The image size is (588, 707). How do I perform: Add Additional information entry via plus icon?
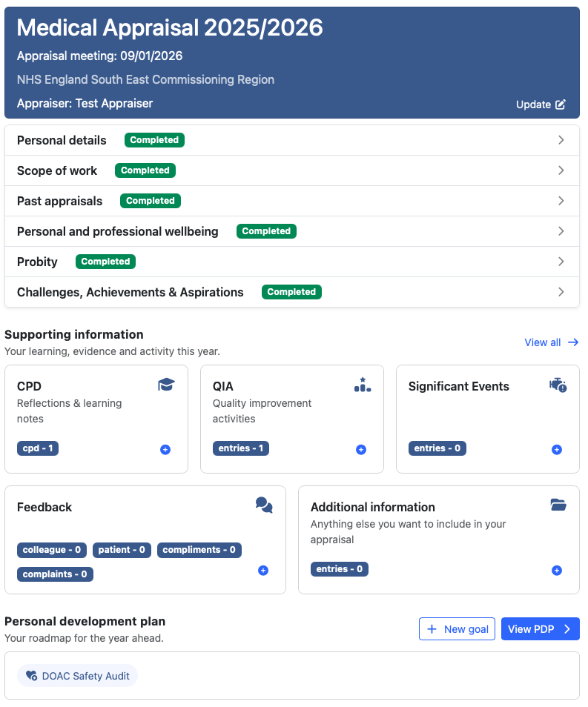tap(557, 571)
